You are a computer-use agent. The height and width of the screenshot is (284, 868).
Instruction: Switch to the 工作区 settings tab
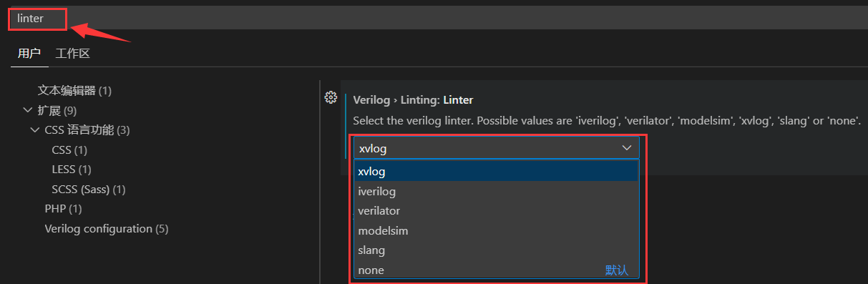[73, 54]
